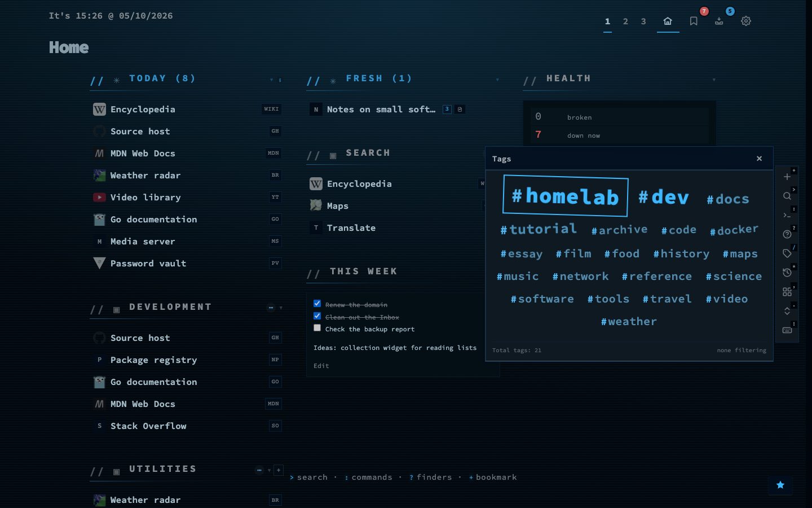The width and height of the screenshot is (812, 508).
Task: Uncheck Renew the domain
Action: tap(317, 304)
